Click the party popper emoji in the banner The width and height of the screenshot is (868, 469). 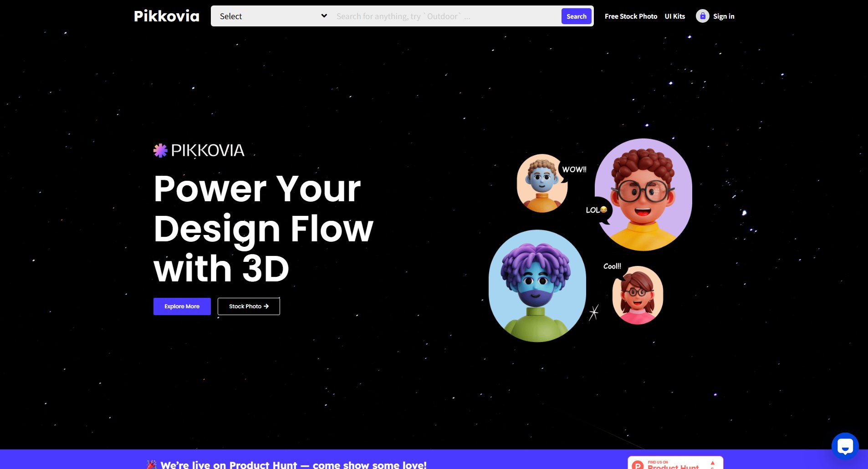[x=152, y=464]
